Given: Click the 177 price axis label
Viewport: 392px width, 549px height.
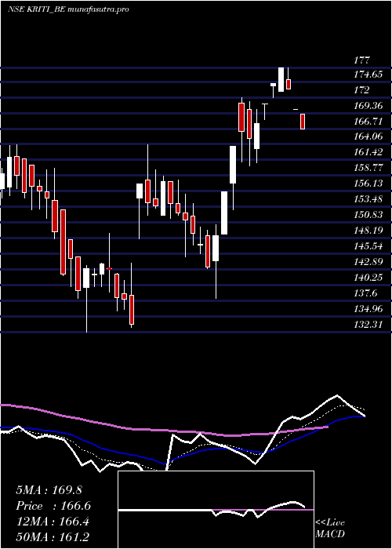Looking at the screenshot, I should 361,60.
